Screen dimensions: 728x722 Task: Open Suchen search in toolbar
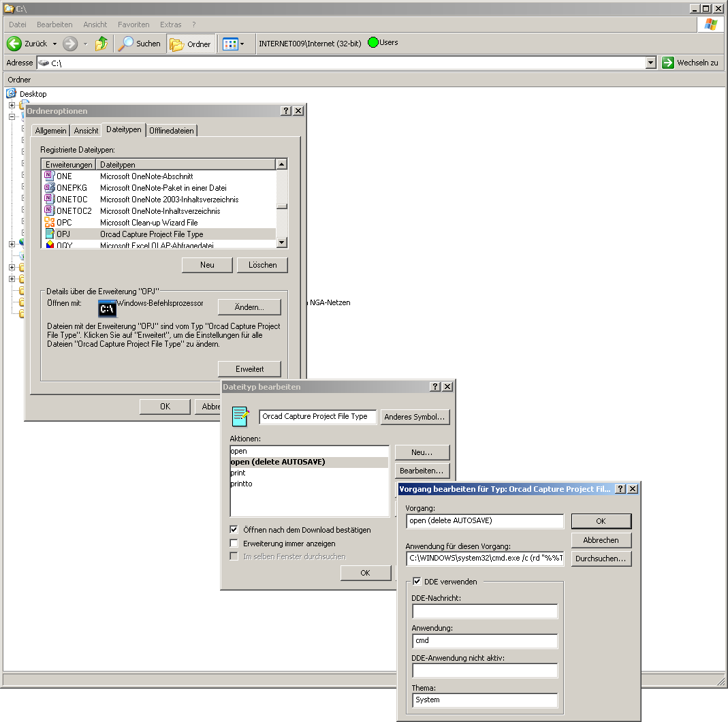click(x=139, y=44)
